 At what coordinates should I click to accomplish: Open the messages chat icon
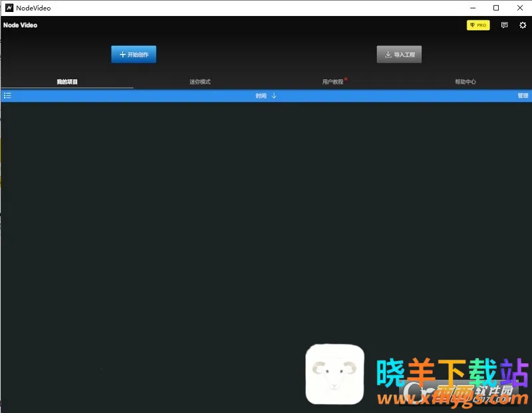tap(504, 25)
